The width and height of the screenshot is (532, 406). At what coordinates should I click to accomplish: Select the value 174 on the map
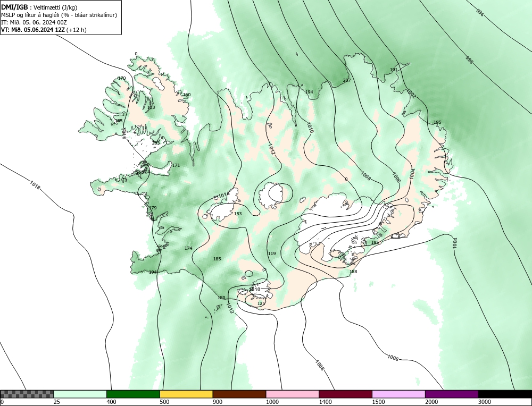coord(188,248)
